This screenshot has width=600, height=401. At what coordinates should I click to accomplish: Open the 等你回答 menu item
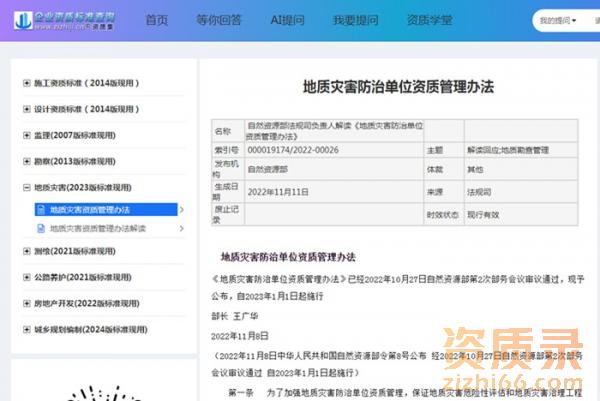pos(218,20)
